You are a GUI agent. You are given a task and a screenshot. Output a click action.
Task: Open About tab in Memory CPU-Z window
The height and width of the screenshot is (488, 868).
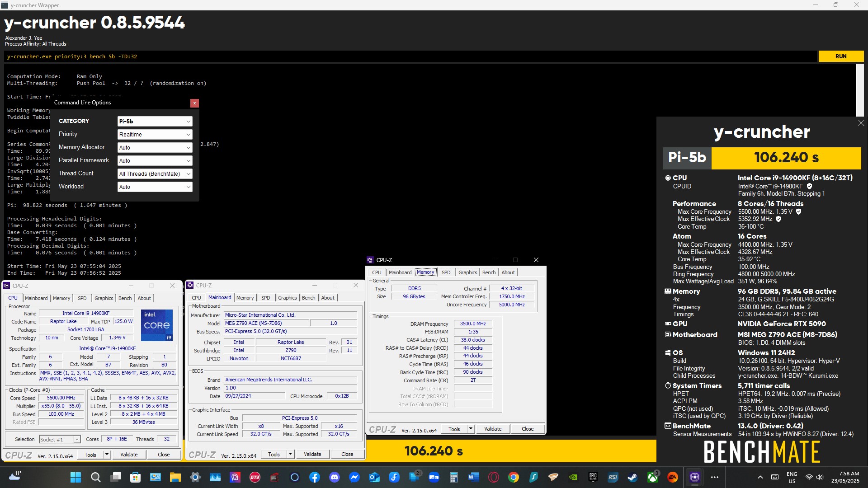[508, 272]
